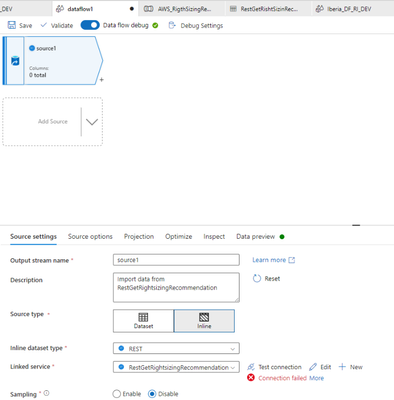This screenshot has height=400, width=394.
Task: Click the Output stream name input field
Action: (x=176, y=260)
